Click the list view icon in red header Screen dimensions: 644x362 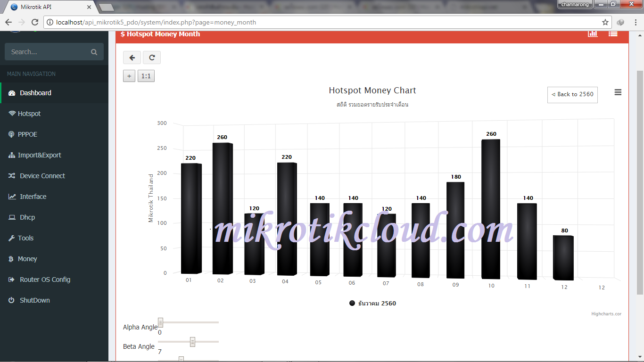(613, 33)
